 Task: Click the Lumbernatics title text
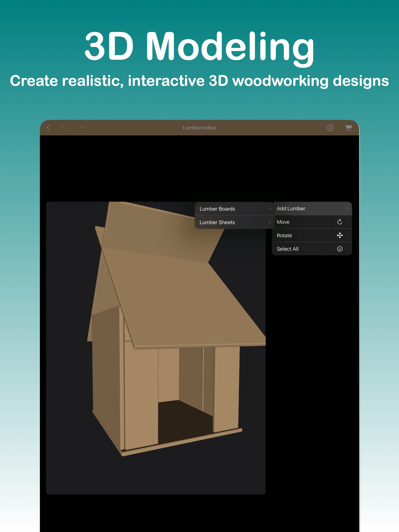(199, 128)
